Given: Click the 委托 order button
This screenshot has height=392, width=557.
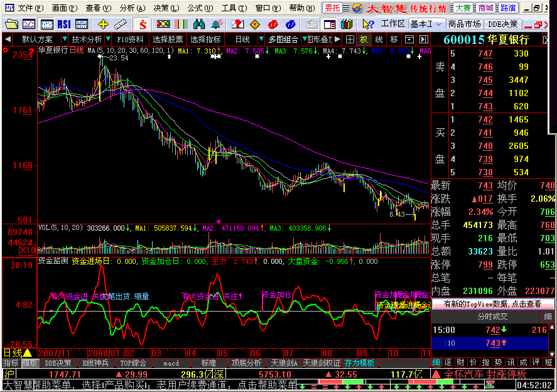Looking at the screenshot, I should point(332,8).
